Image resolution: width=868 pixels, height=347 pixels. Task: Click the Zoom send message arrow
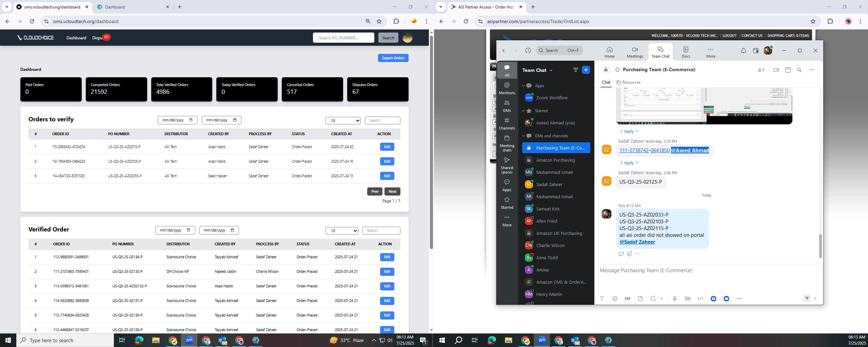tap(807, 299)
